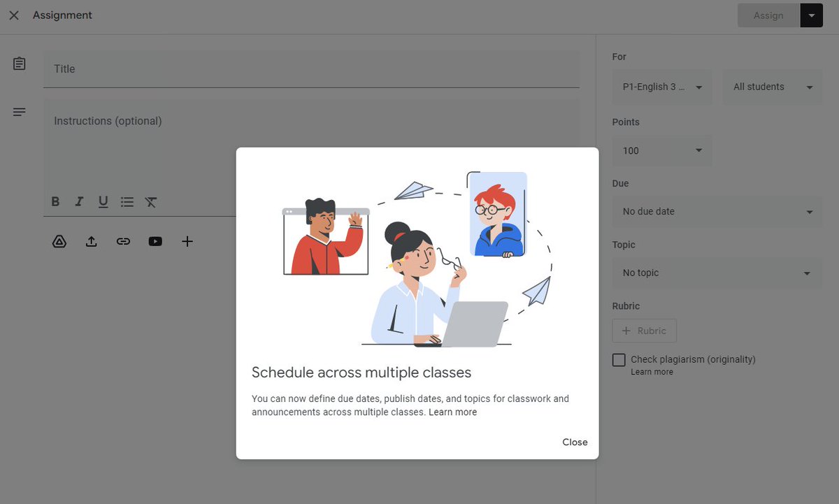The width and height of the screenshot is (839, 504).
Task: Click the Topic label
Action: click(x=624, y=245)
